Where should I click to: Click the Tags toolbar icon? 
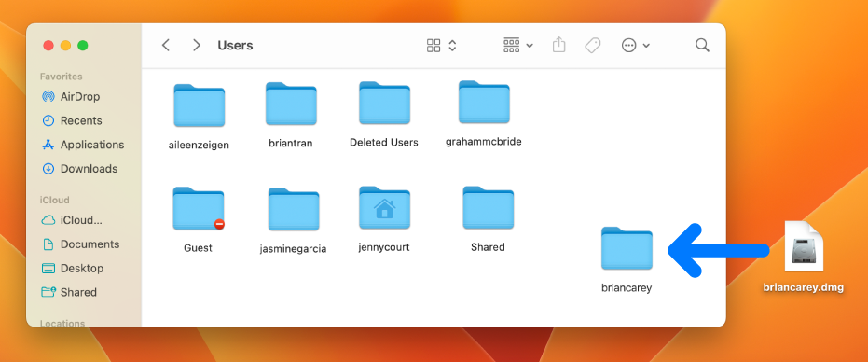click(593, 46)
